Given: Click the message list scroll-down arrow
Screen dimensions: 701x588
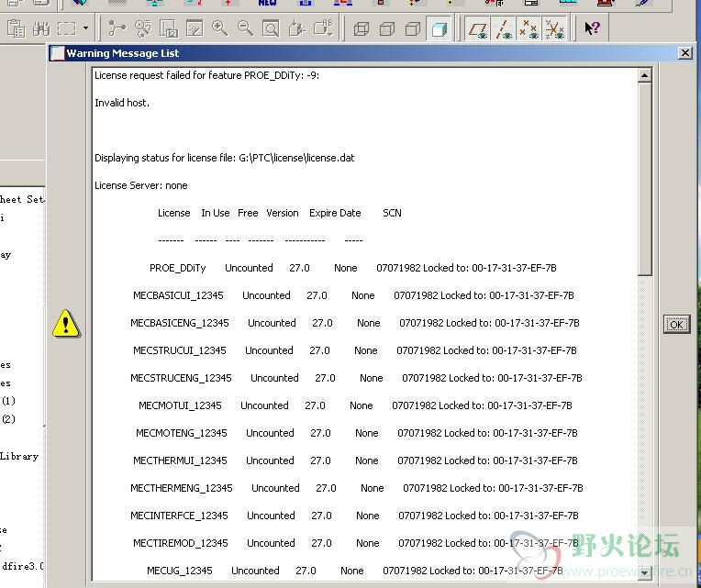Looking at the screenshot, I should pos(644,571).
